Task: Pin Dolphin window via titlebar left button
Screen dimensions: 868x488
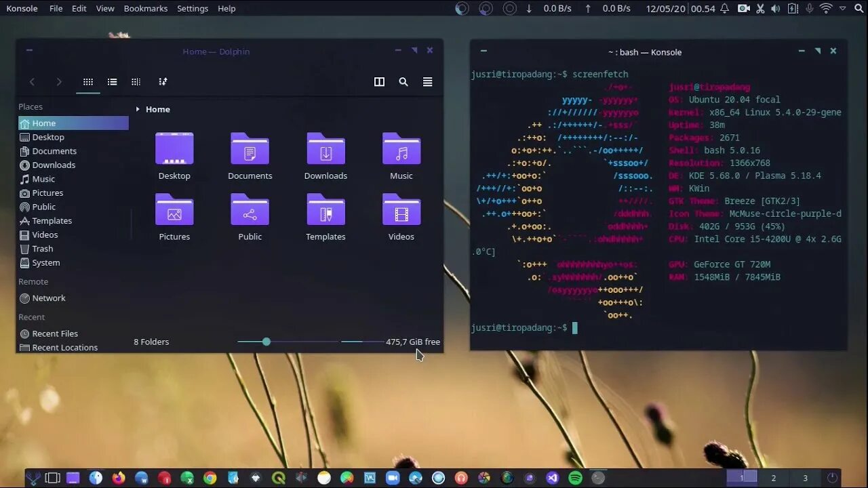Action: point(29,50)
